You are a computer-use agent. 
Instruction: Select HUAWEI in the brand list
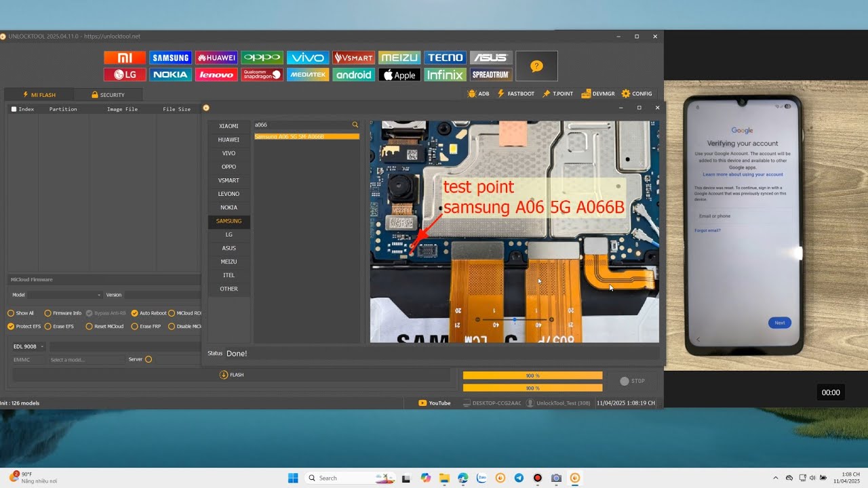[229, 140]
